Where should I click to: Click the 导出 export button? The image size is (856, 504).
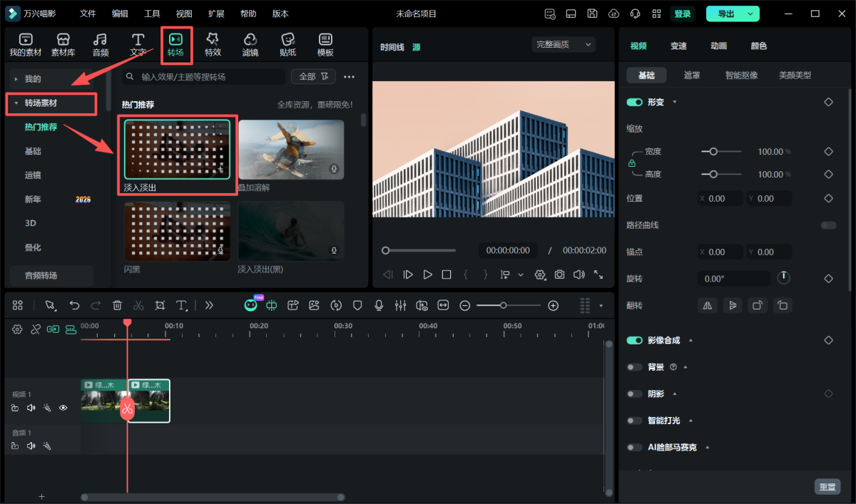725,14
